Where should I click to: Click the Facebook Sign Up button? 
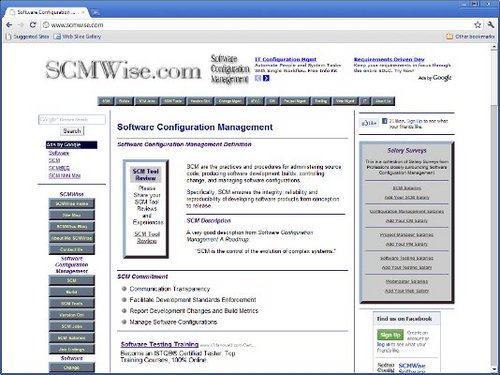(x=390, y=335)
